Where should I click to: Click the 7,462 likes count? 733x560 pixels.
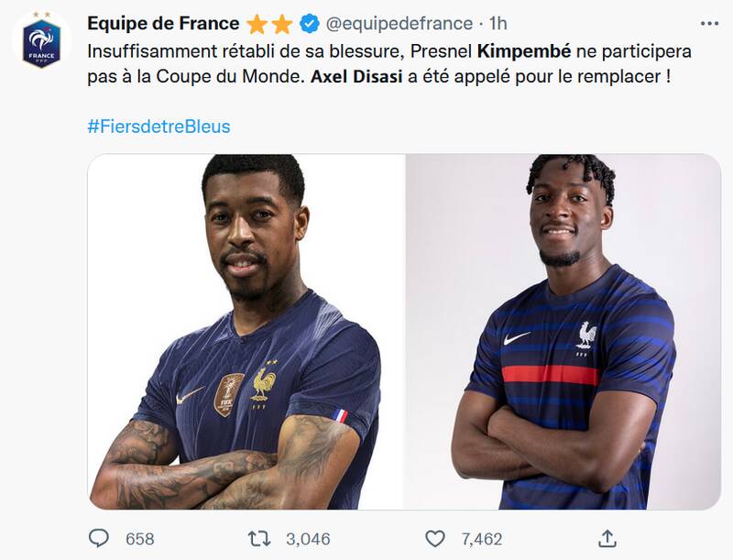[482, 539]
